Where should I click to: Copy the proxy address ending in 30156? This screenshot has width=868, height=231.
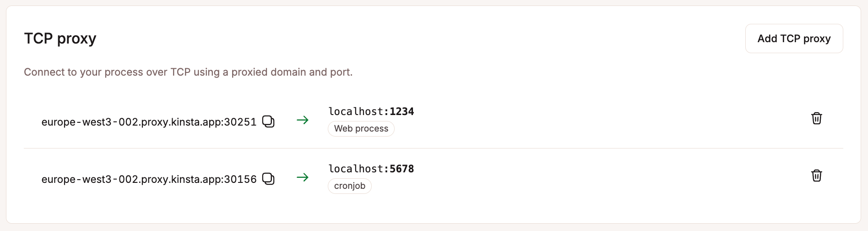coord(268,179)
